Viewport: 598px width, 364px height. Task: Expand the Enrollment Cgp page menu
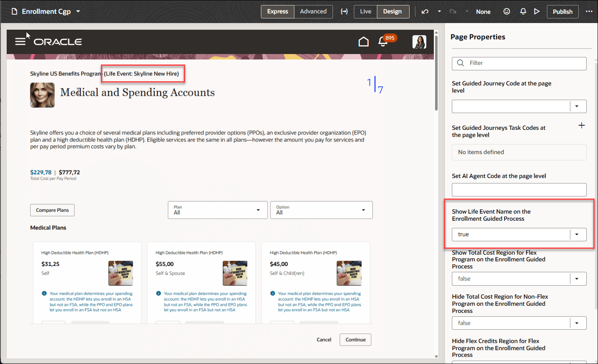pos(78,11)
